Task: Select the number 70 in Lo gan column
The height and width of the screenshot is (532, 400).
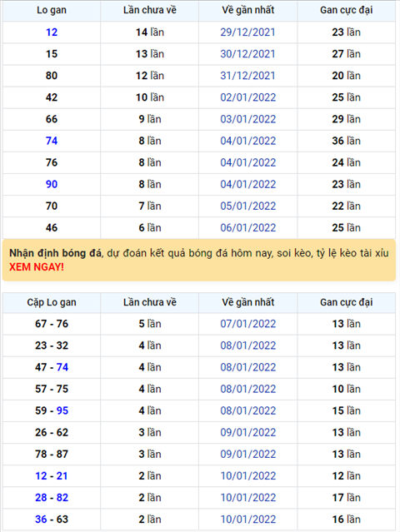Action: click(x=52, y=206)
